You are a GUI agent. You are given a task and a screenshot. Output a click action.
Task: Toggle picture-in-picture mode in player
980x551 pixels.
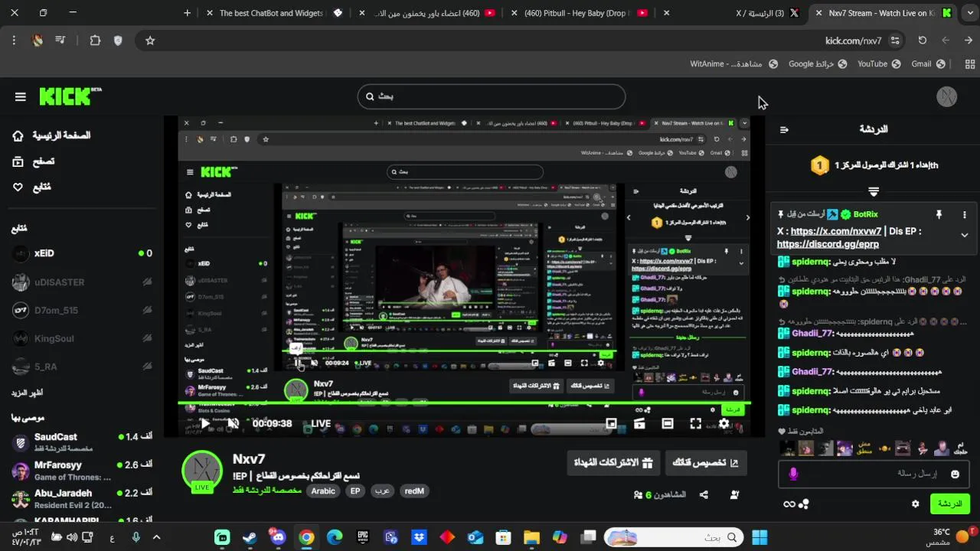(611, 423)
